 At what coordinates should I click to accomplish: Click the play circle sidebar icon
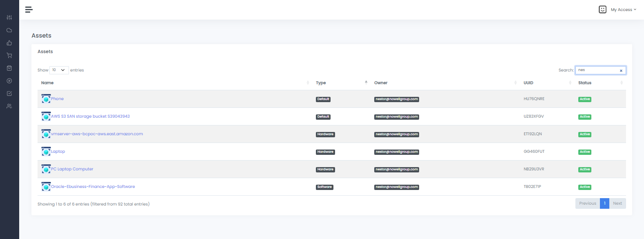(9, 81)
